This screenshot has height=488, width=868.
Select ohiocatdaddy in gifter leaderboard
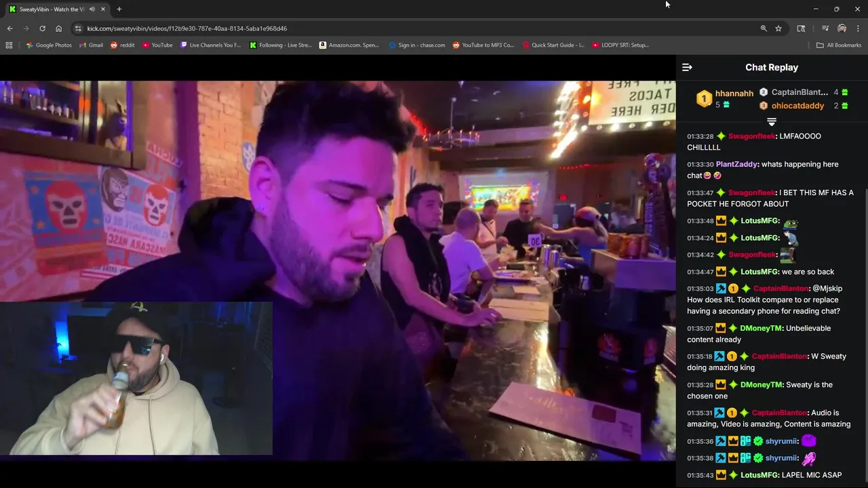pyautogui.click(x=797, y=106)
